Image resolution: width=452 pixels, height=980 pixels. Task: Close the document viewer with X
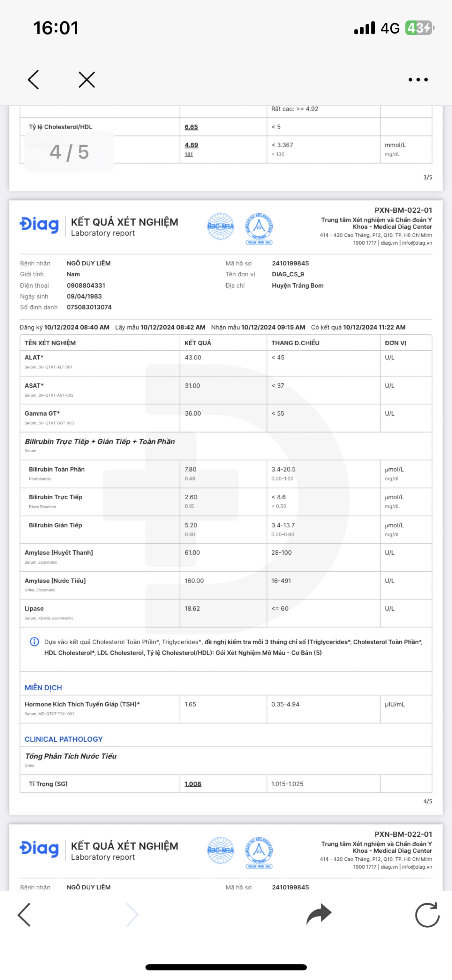point(87,80)
